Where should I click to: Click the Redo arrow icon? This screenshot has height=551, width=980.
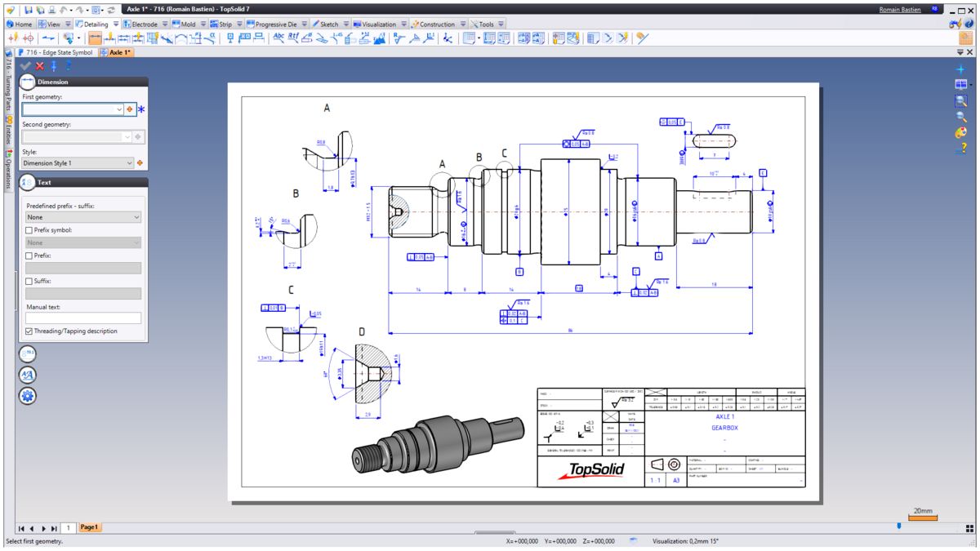point(79,10)
